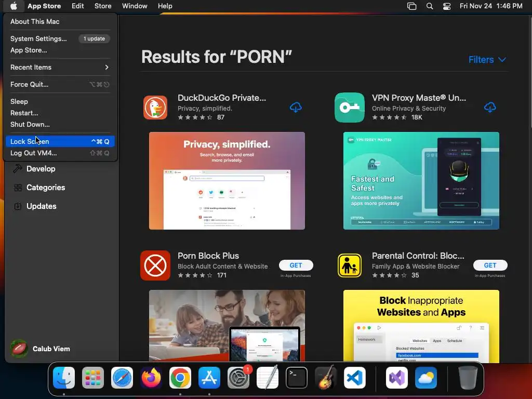Click the DuckDuckGo app icon
532x399 pixels.
tap(155, 108)
